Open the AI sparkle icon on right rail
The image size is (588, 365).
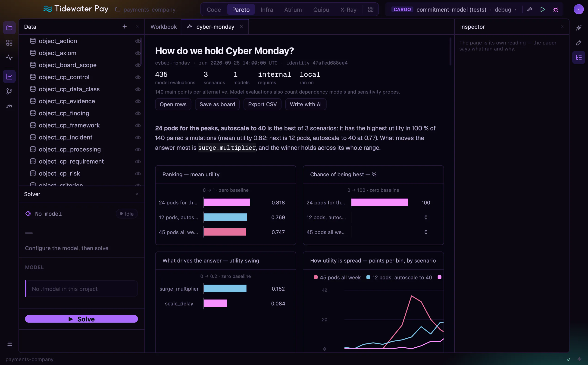(x=578, y=28)
